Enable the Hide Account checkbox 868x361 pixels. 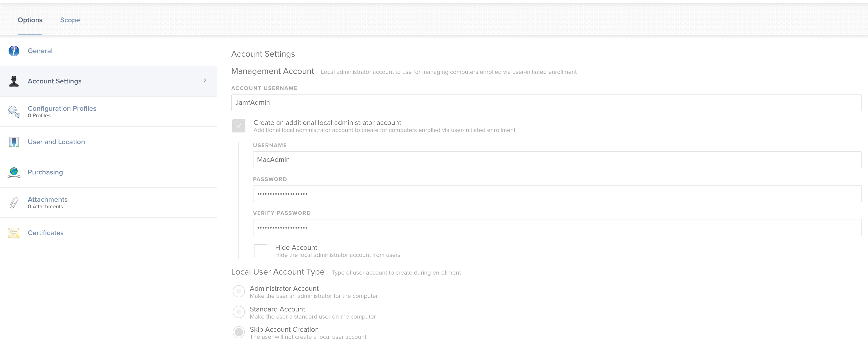click(x=261, y=251)
